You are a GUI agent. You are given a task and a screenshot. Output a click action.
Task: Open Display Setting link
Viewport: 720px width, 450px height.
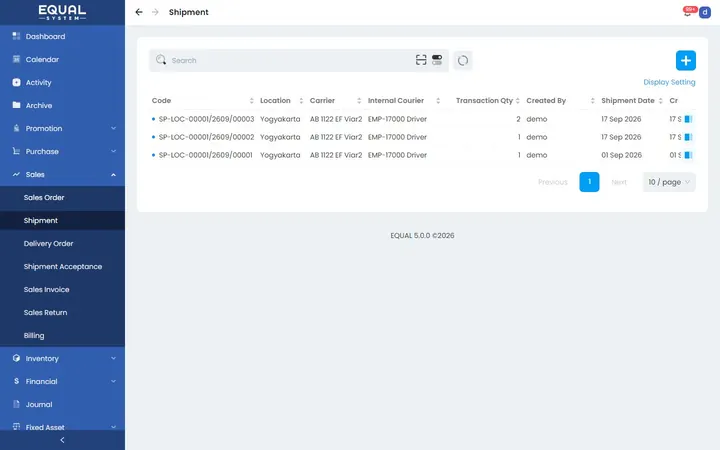click(669, 82)
